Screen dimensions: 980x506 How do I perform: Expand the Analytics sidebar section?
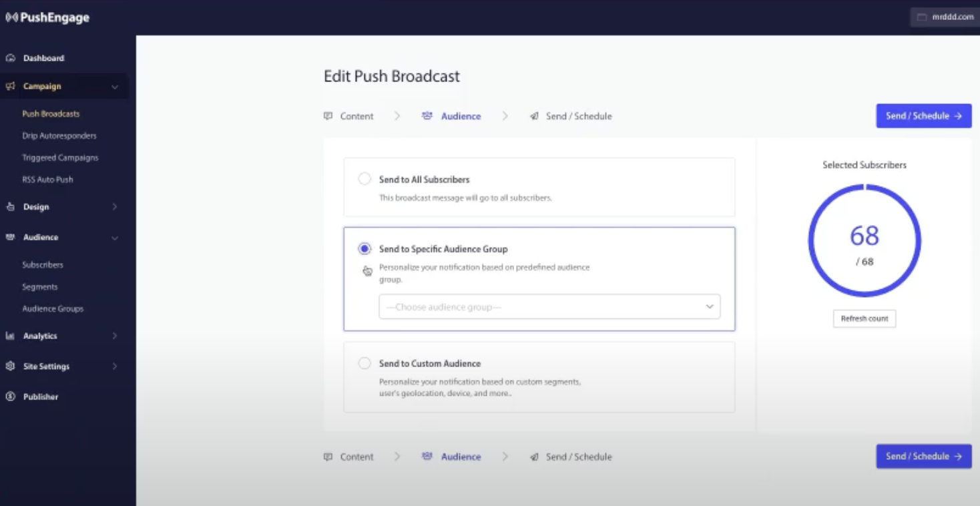pos(113,336)
